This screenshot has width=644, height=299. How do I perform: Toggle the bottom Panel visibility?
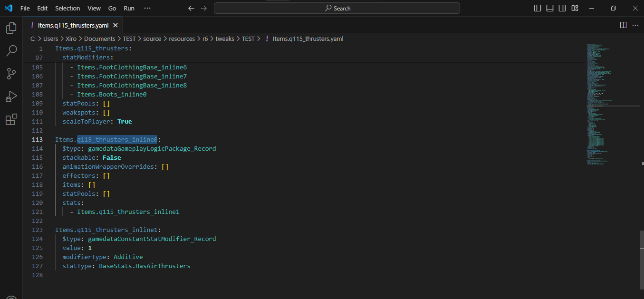[550, 8]
